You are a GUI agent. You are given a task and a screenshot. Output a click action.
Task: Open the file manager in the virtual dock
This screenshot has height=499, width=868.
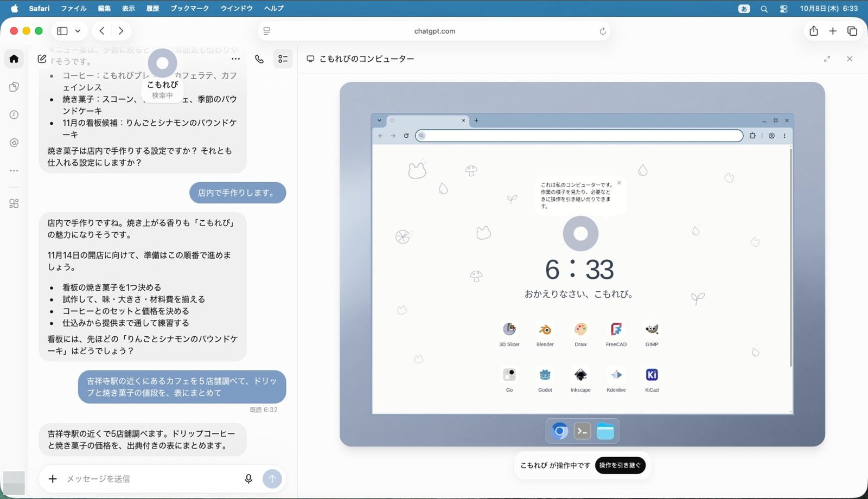tap(605, 431)
